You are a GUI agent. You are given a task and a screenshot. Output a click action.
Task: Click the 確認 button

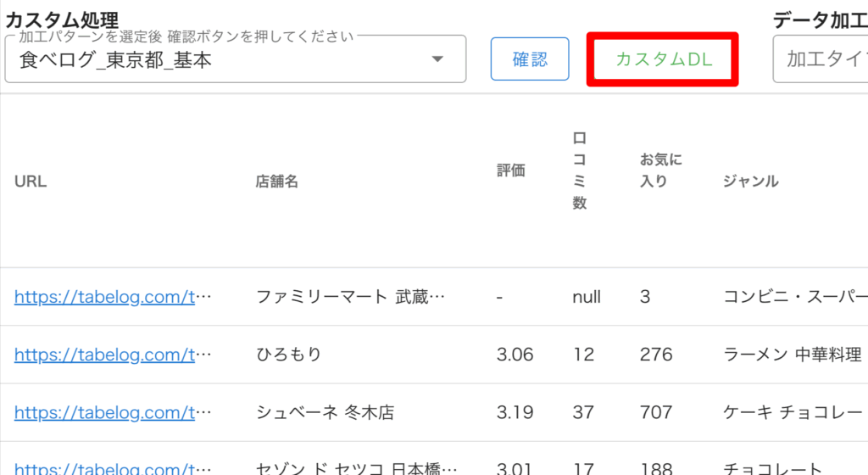pos(530,59)
